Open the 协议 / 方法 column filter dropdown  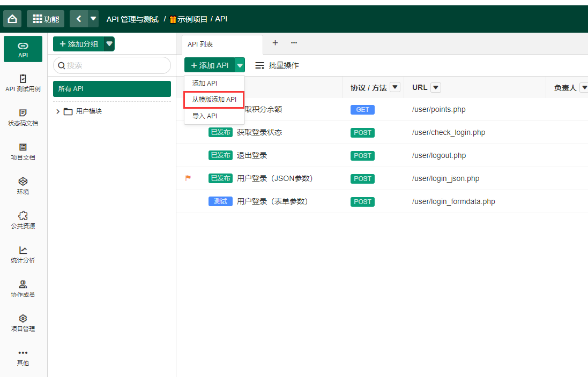(x=395, y=87)
